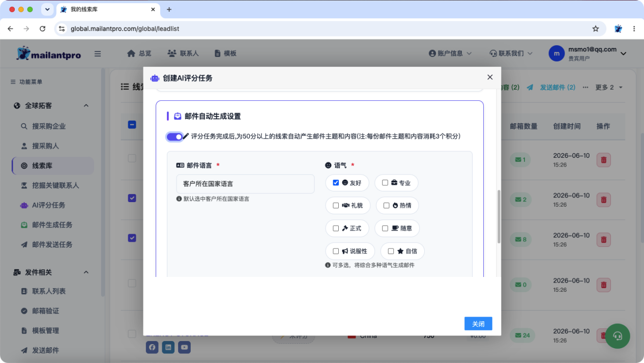Open the green customer support chat button
This screenshot has height=363, width=644.
point(618,336)
